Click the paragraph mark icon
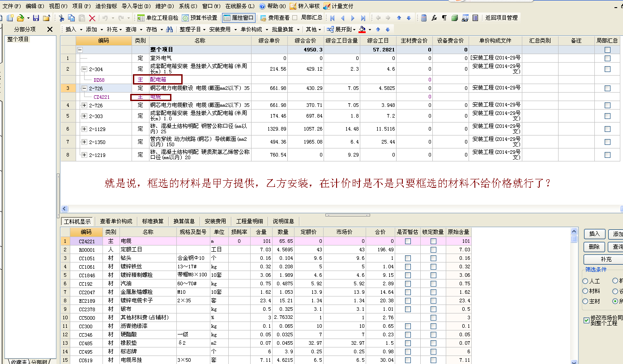 pos(444,18)
